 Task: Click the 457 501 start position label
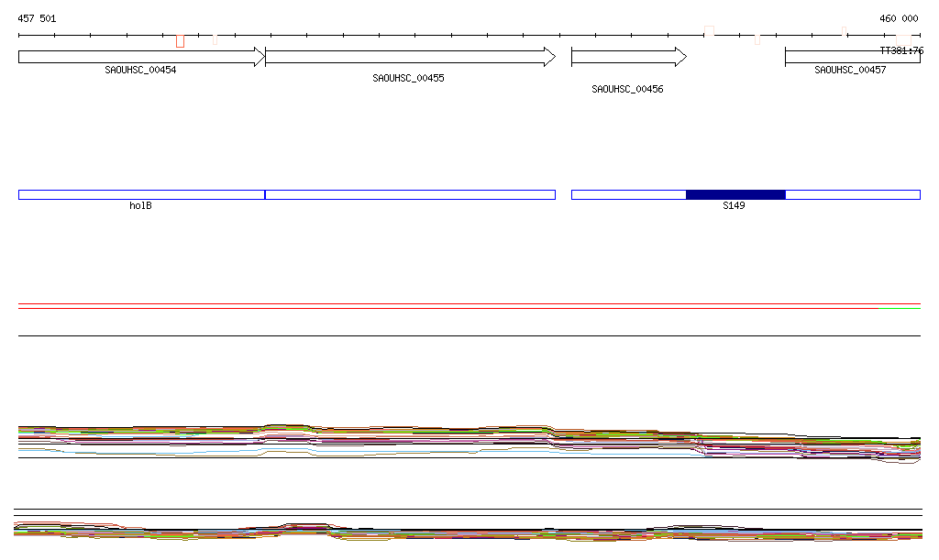[37, 18]
